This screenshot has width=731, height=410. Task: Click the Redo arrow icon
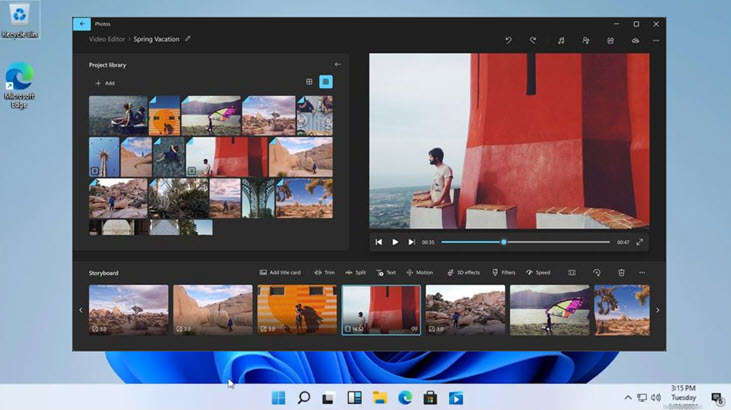(x=533, y=41)
